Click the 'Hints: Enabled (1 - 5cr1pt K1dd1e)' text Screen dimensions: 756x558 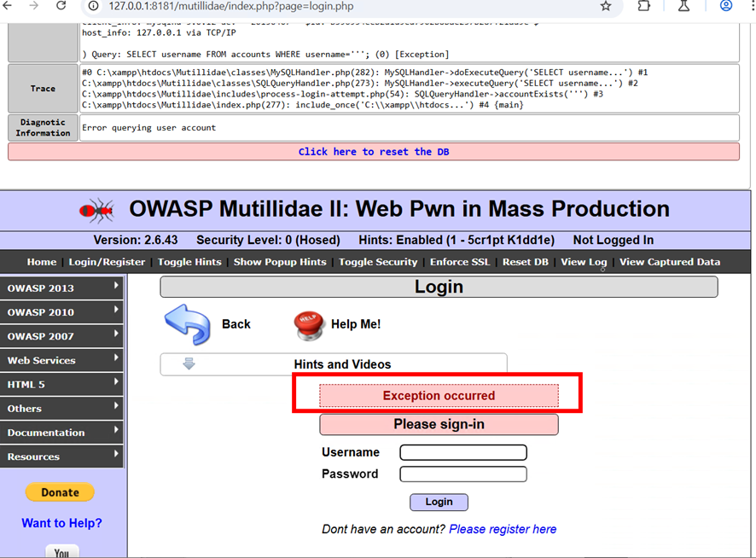457,240
